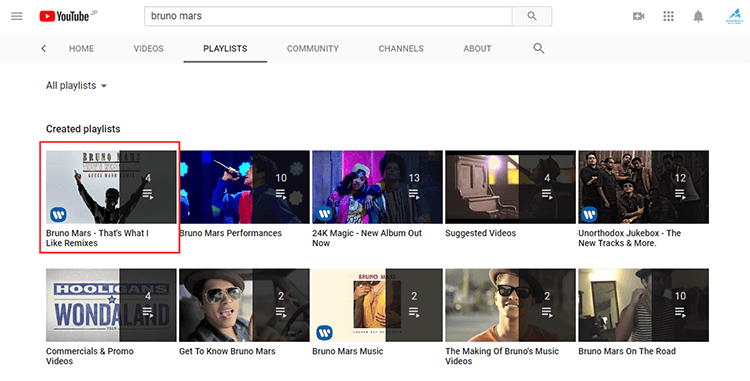Click the Created playlists heading
The height and width of the screenshot is (381, 750).
83,129
